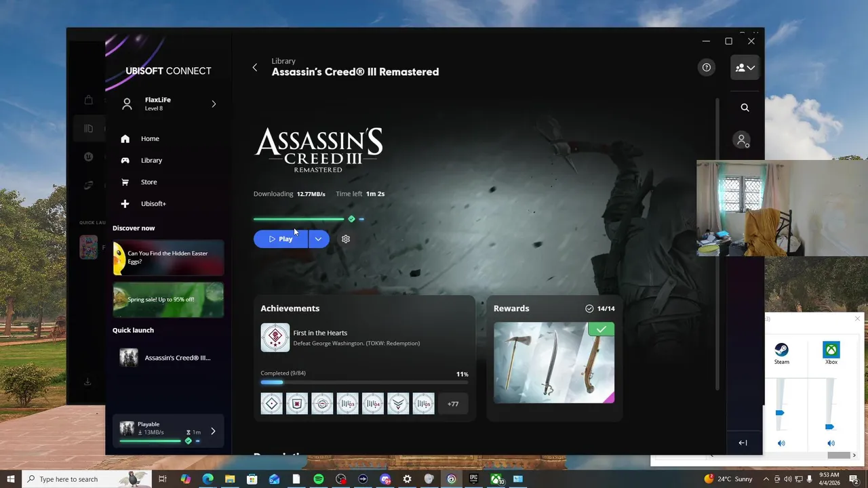Expand the Playable download status chevron
The height and width of the screenshot is (488, 868).
(x=213, y=431)
